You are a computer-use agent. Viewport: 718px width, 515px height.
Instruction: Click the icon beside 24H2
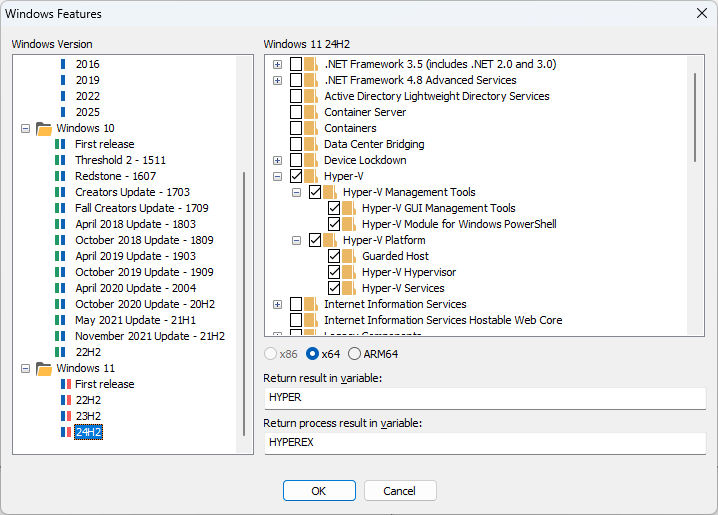[66, 432]
